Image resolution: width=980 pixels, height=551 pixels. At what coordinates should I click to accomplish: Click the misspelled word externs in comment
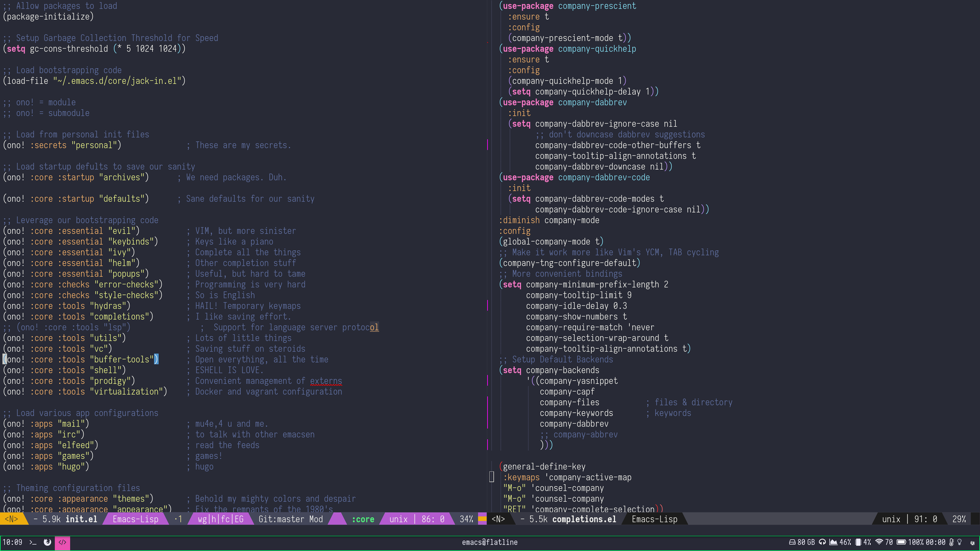[x=326, y=381]
